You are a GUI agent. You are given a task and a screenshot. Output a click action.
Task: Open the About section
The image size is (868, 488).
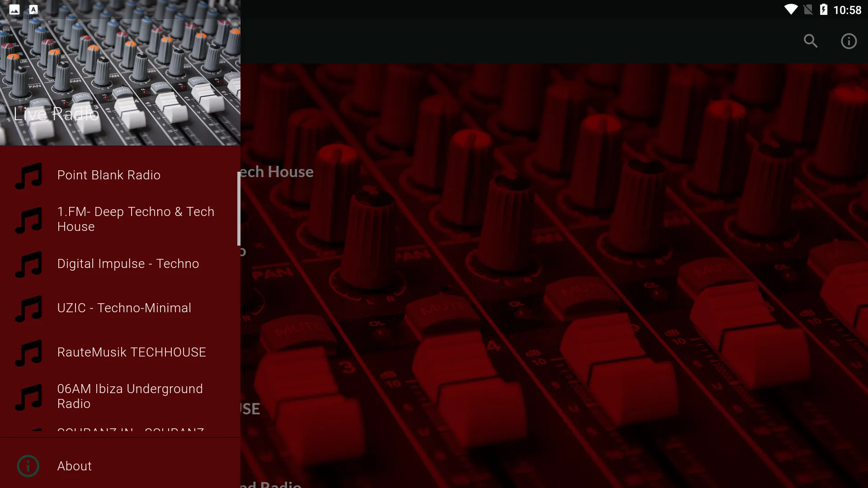pos(74,465)
